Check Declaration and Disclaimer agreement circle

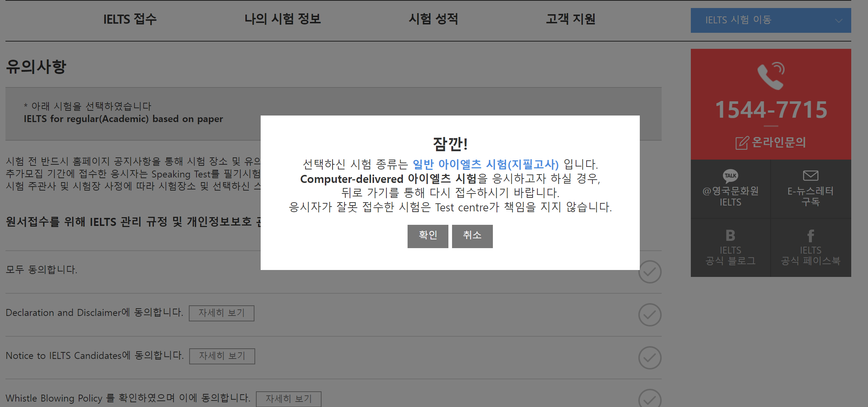click(x=650, y=314)
